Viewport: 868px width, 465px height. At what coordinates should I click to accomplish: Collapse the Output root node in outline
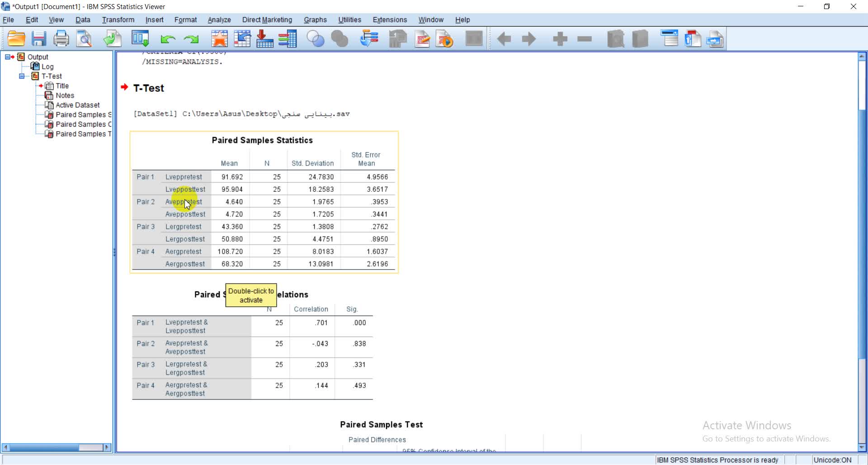8,57
